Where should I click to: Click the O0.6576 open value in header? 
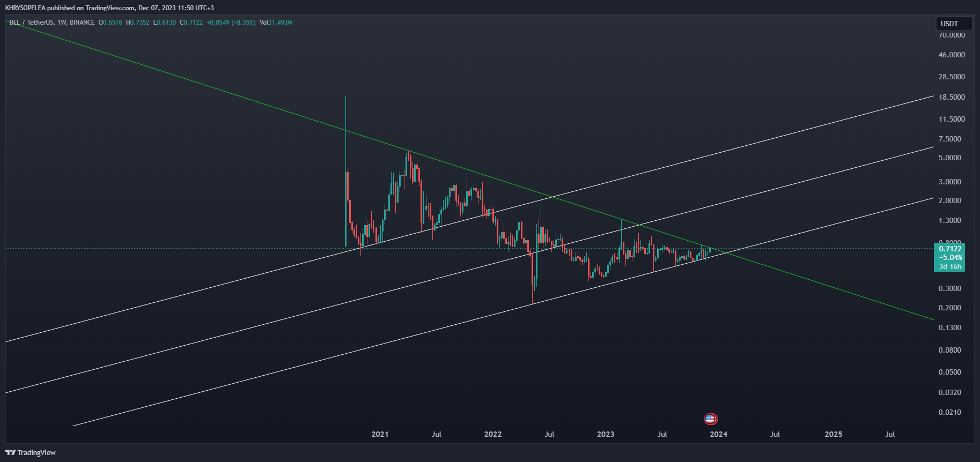click(x=110, y=23)
